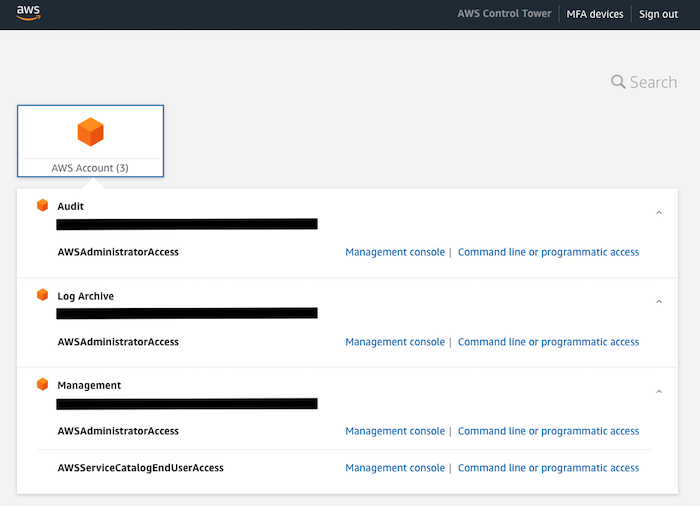Click the orange cube icon beside Management

[x=42, y=384]
